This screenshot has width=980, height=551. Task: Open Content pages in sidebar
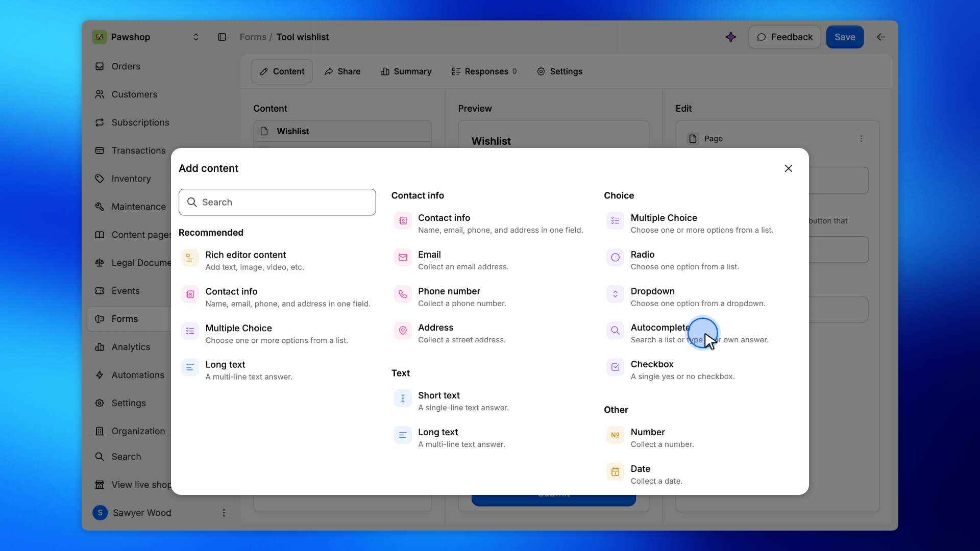coord(129,235)
